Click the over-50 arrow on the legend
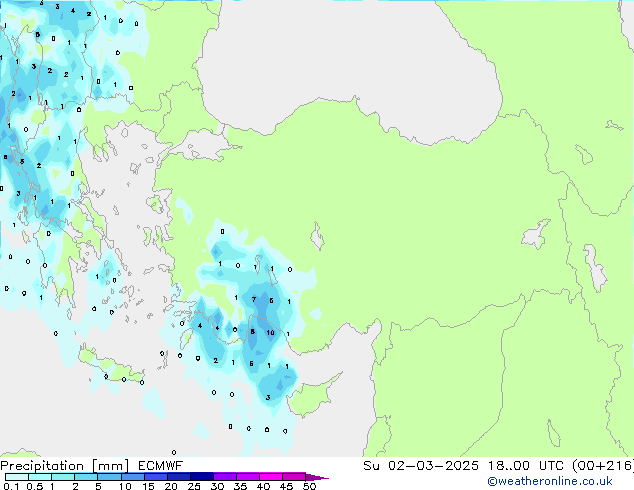Image resolution: width=634 pixels, height=490 pixels. coord(317,477)
